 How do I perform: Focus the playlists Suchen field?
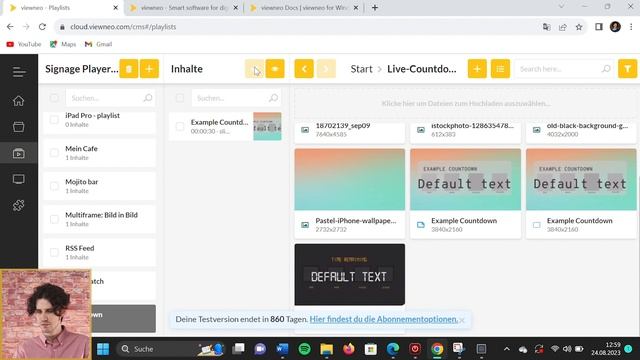110,98
